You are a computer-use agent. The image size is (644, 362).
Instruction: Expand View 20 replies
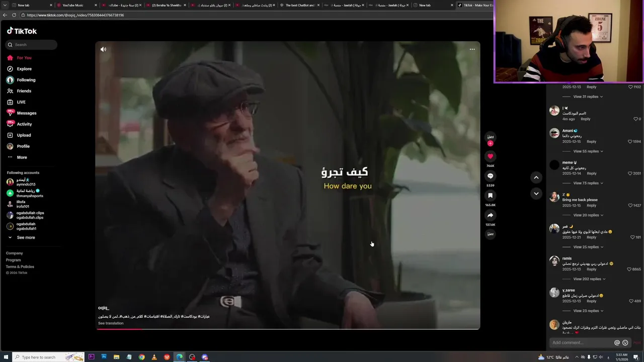pyautogui.click(x=587, y=215)
